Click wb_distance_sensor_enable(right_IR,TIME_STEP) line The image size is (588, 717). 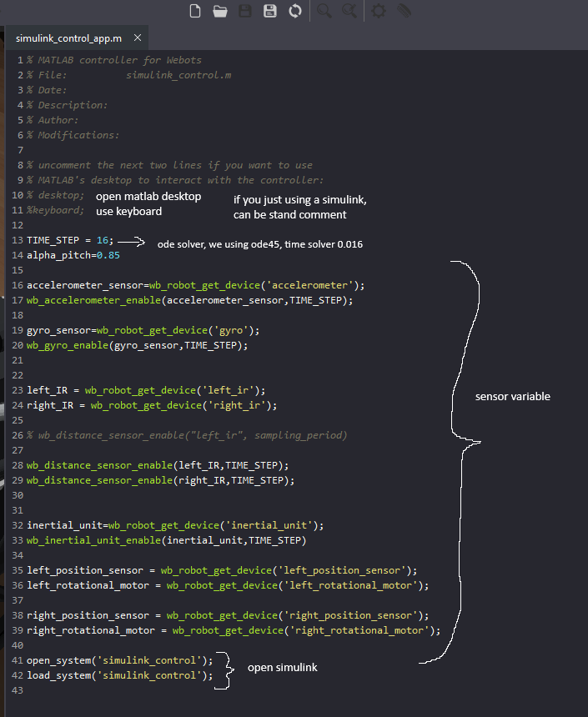pyautogui.click(x=161, y=480)
